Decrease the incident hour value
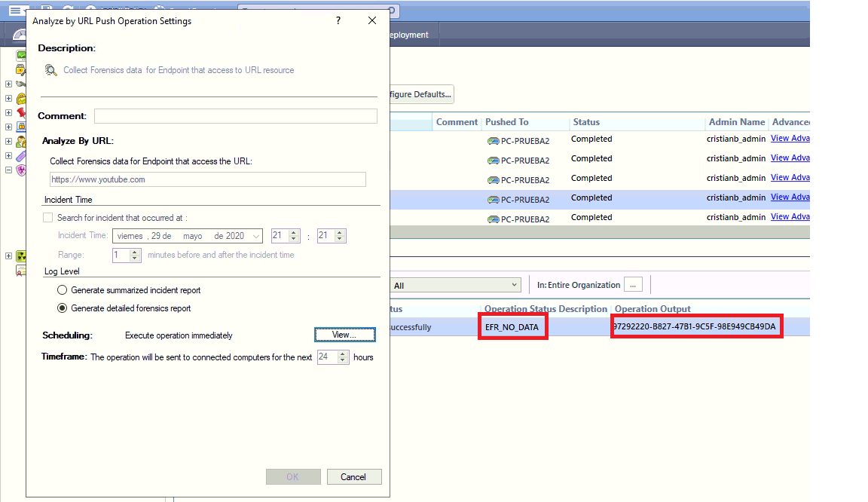 pyautogui.click(x=294, y=240)
